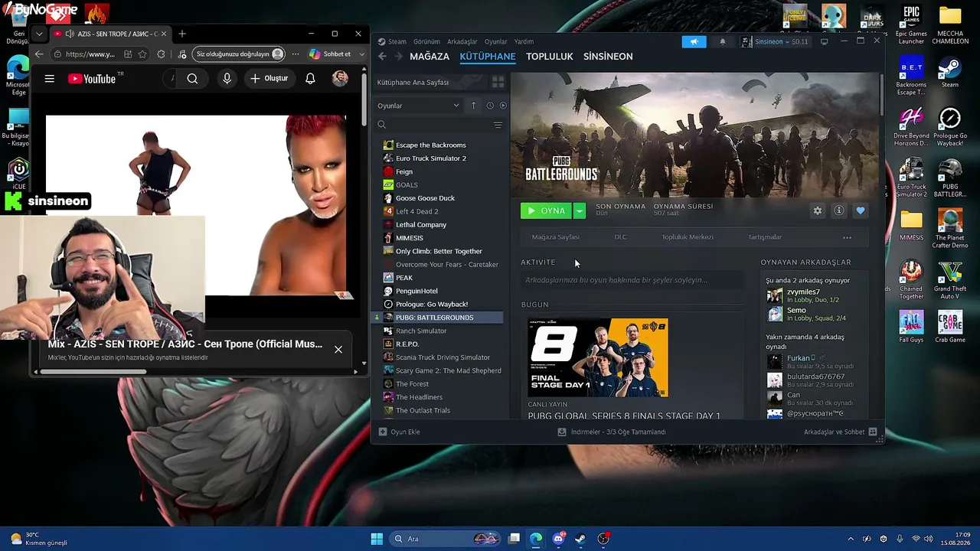Go back in the Edge browser
The image size is (980, 551).
coord(39,54)
